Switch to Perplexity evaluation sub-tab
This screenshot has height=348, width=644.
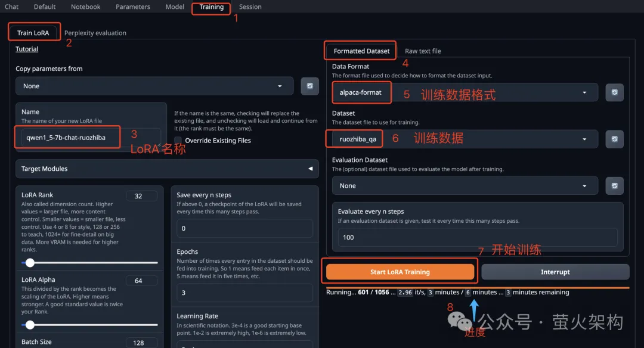click(x=95, y=33)
